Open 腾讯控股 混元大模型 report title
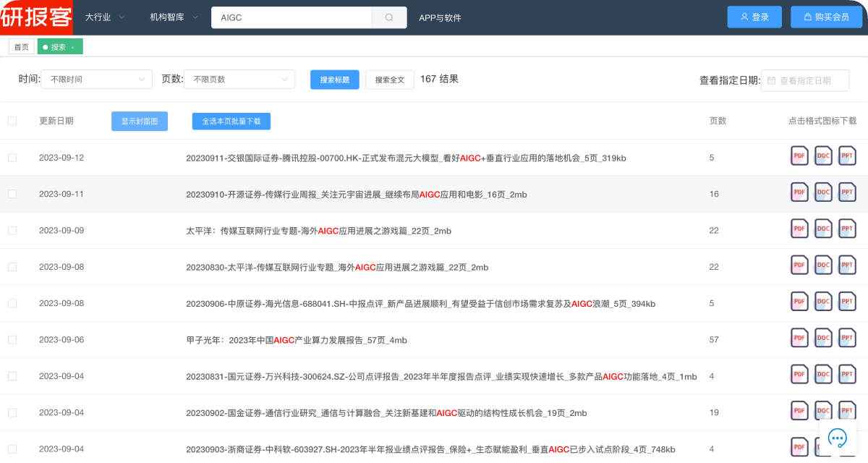The height and width of the screenshot is (463, 868). tap(406, 158)
